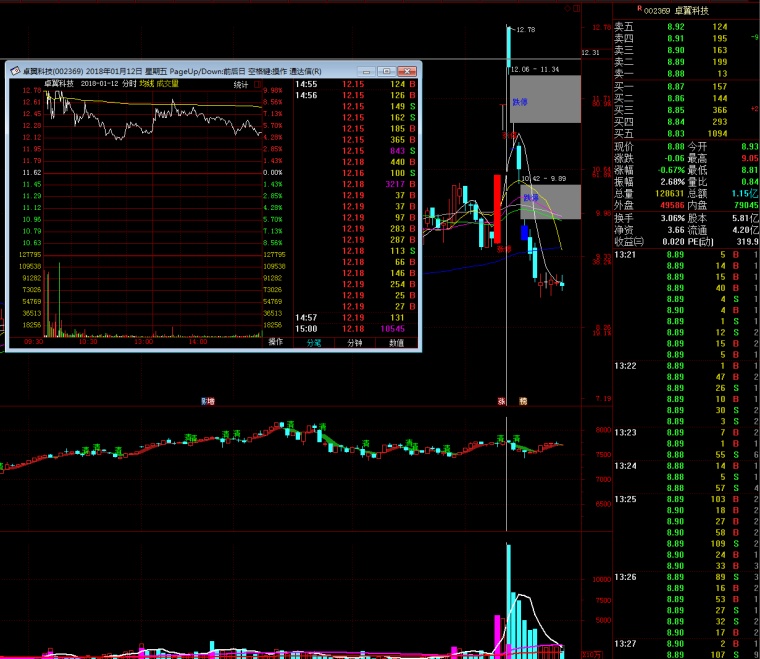760x659 pixels.
Task: Select the 卖四 8.91 order row
Action: point(685,38)
